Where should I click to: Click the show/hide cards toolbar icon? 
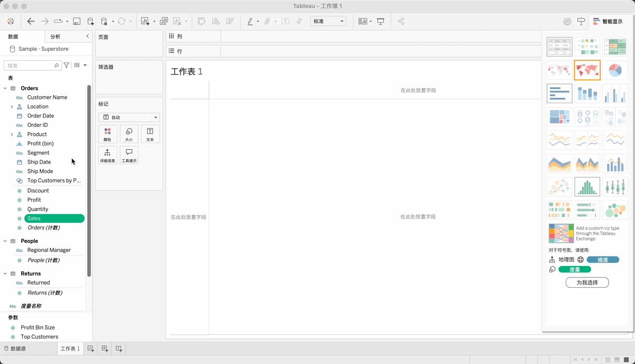pyautogui.click(x=363, y=21)
